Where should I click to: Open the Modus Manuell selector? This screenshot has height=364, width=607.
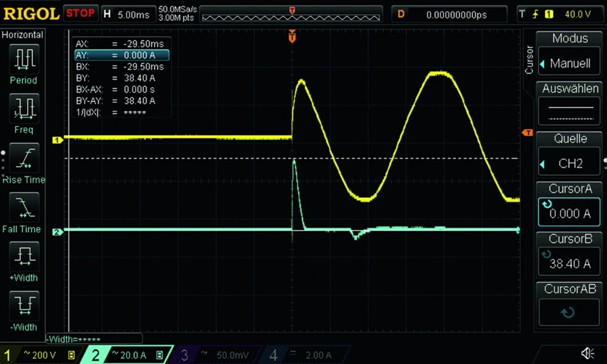570,63
